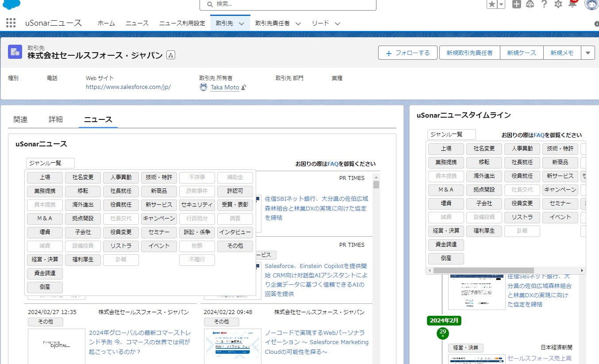The width and height of the screenshot is (599, 364).
Task: Open the Setup gear icon
Action: 558,4
